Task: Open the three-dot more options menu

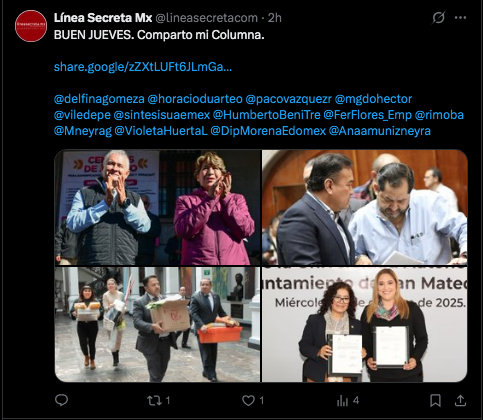Action: (x=460, y=18)
